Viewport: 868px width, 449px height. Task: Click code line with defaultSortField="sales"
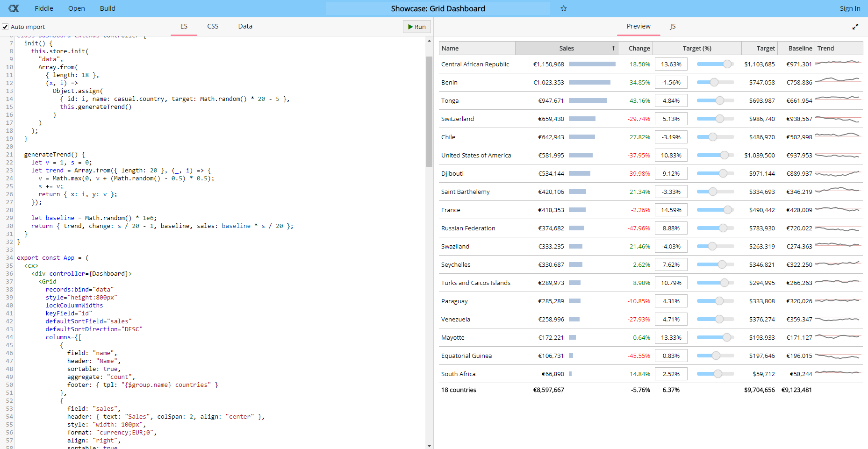(x=88, y=321)
